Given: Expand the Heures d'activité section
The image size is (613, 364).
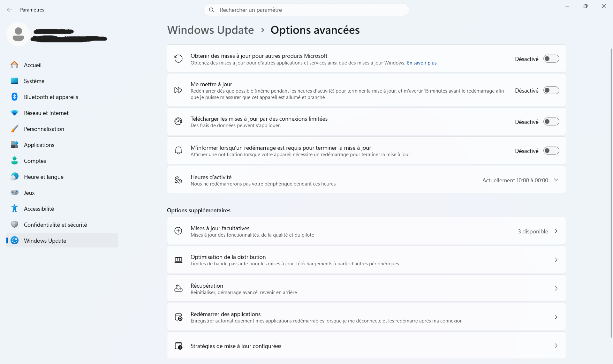Looking at the screenshot, I should 556,180.
